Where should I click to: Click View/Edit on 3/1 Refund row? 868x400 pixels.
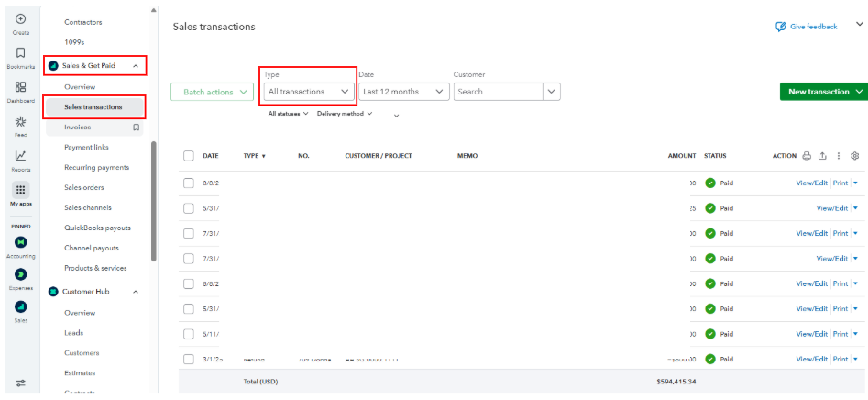(x=811, y=359)
